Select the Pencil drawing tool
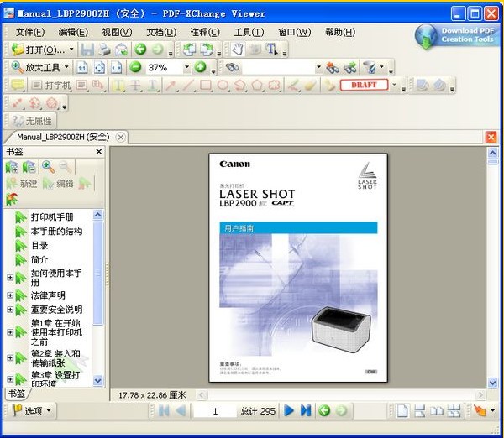Screen dimensions: 504x438 pos(293,85)
